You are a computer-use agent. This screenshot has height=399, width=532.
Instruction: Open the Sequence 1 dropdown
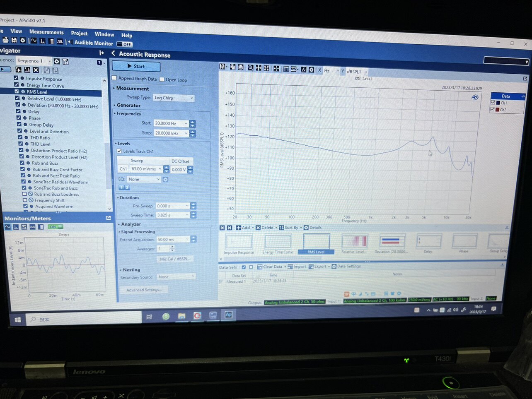(34, 61)
